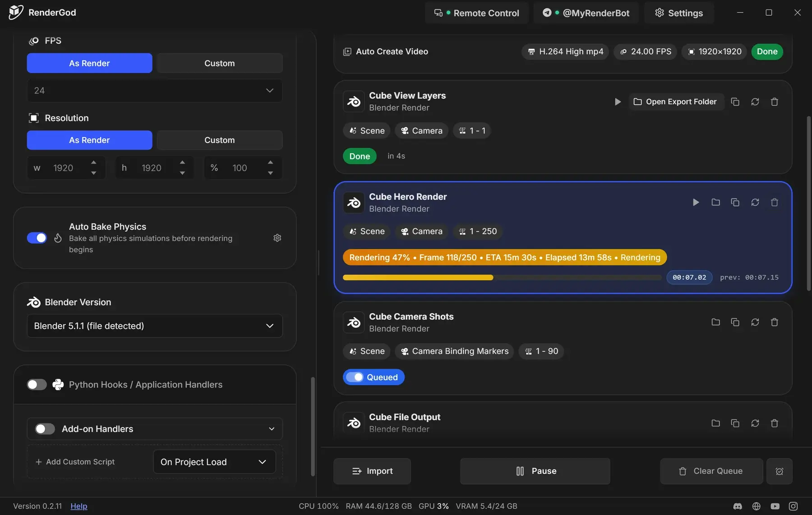Viewport: 812px width, 515px height.
Task: Open the @MyRenderBot menu
Action: coord(586,13)
